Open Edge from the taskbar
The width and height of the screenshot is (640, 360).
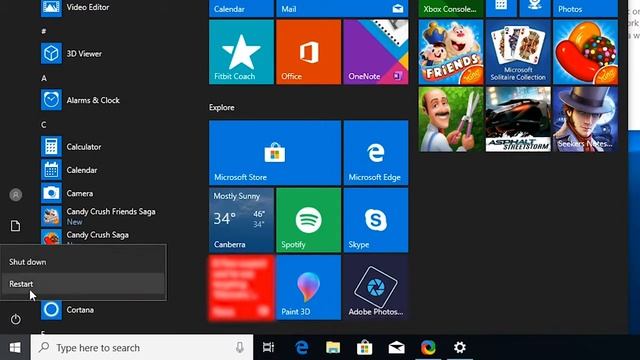point(301,348)
